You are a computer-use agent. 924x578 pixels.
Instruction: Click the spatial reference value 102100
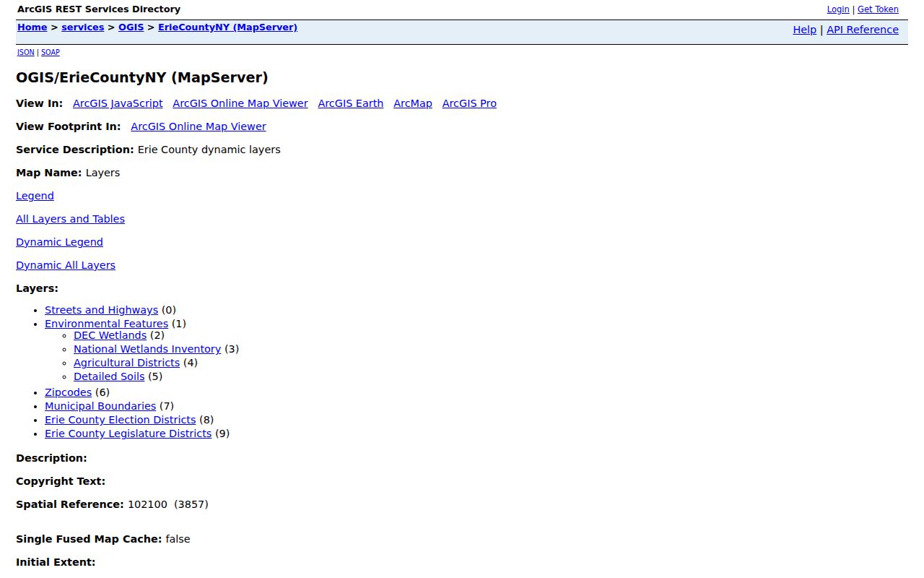pyautogui.click(x=147, y=504)
